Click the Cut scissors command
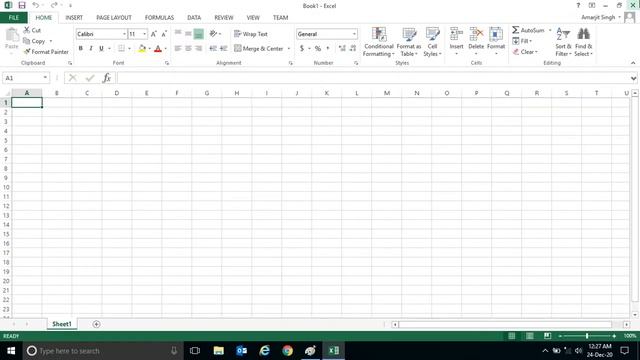The width and height of the screenshot is (640, 360). tap(32, 30)
